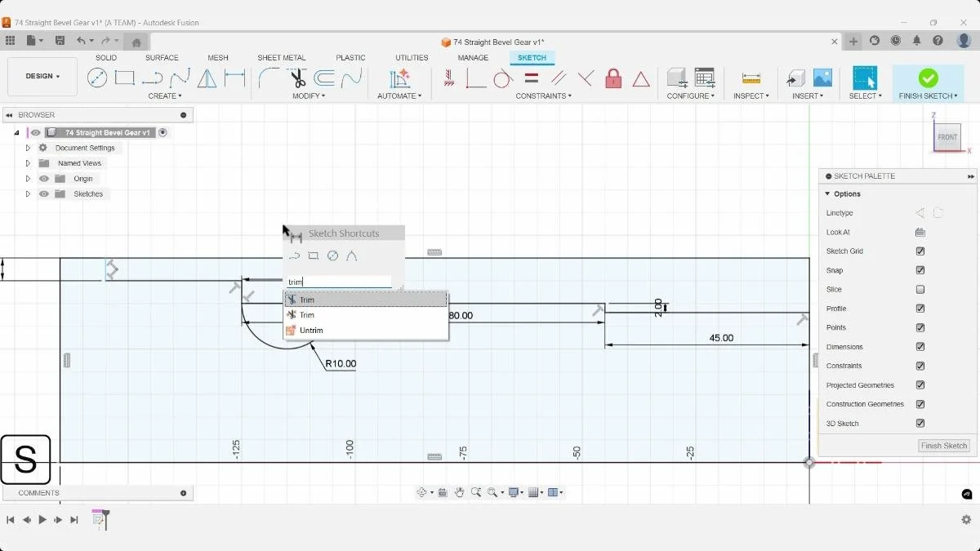Apply the Tangent constraint
Screen dimensions: 980x551
503,78
